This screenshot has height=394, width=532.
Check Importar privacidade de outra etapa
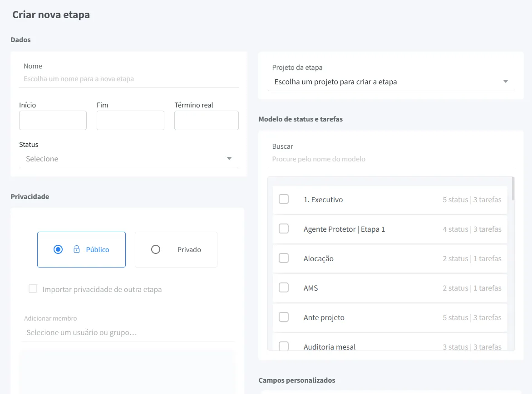point(33,289)
